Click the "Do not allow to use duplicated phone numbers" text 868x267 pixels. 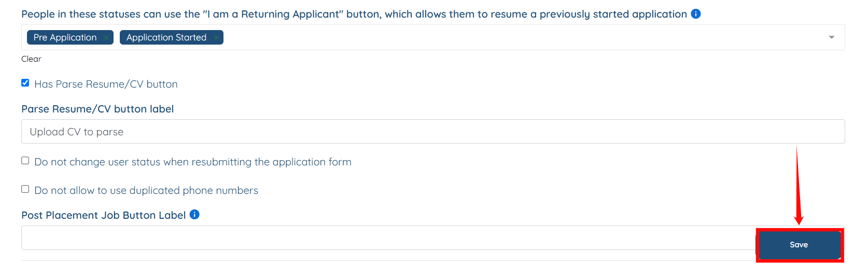point(146,190)
